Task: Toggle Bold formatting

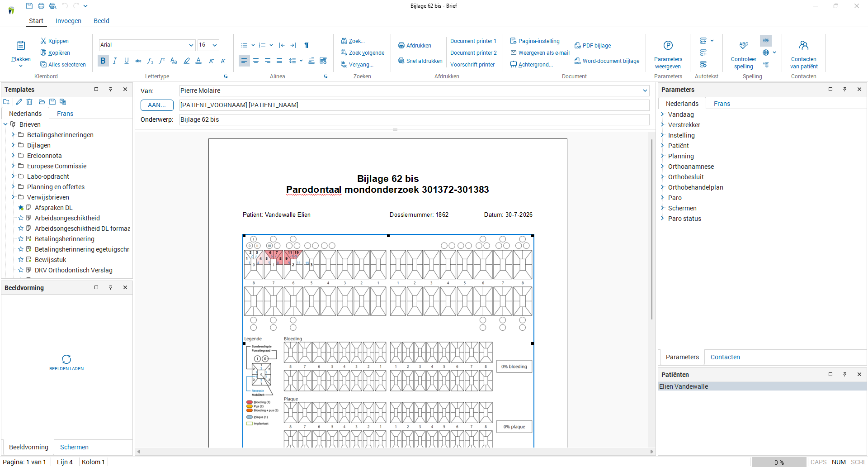Action: point(103,61)
